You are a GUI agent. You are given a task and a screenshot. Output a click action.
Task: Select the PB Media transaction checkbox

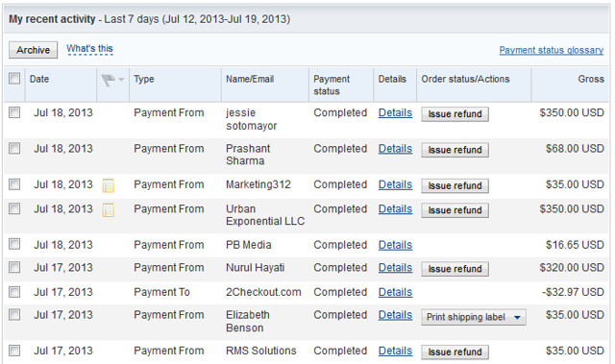(x=14, y=244)
